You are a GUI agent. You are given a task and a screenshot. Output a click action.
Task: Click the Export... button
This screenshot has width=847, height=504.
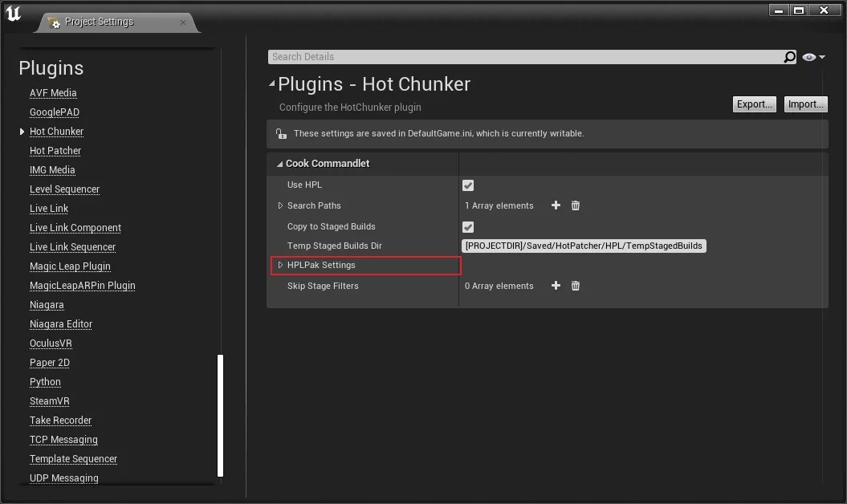754,104
